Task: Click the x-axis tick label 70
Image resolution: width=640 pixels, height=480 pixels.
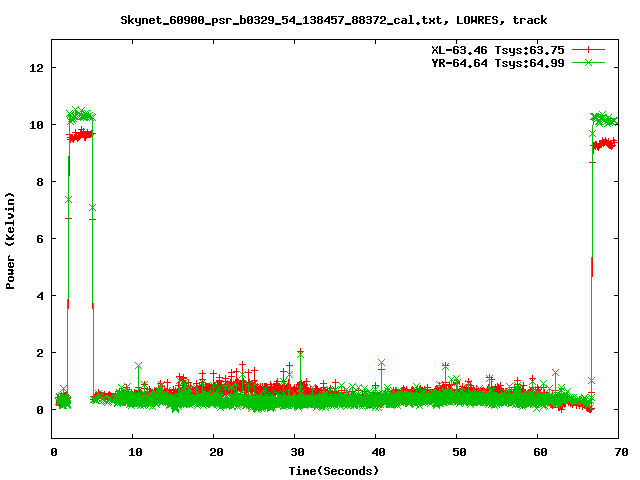Action: point(621,452)
